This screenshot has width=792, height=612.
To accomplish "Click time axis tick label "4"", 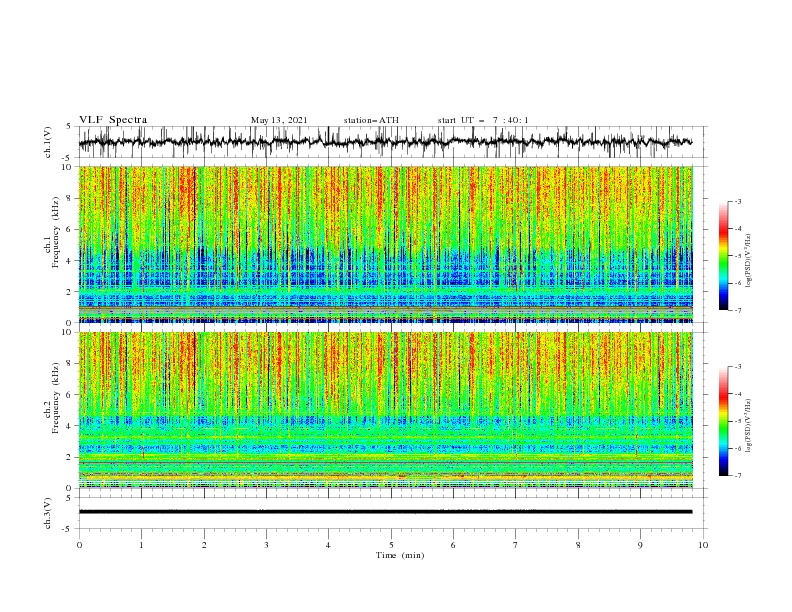I will [328, 545].
